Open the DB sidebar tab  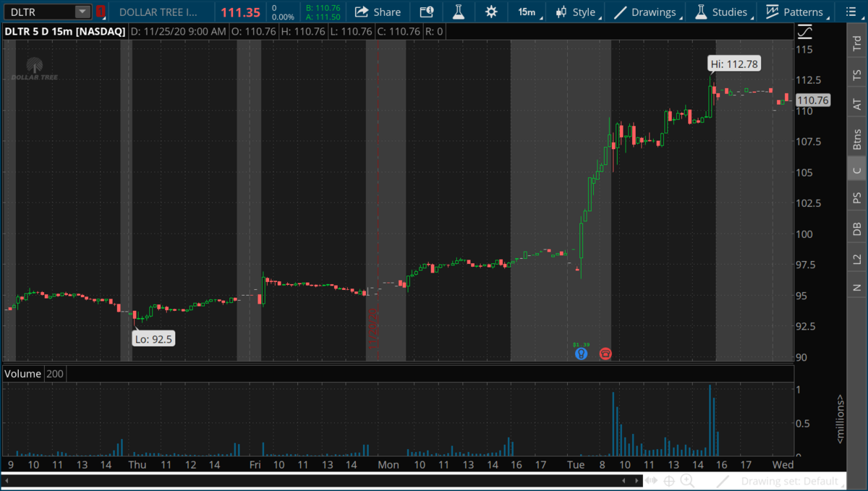tap(857, 229)
